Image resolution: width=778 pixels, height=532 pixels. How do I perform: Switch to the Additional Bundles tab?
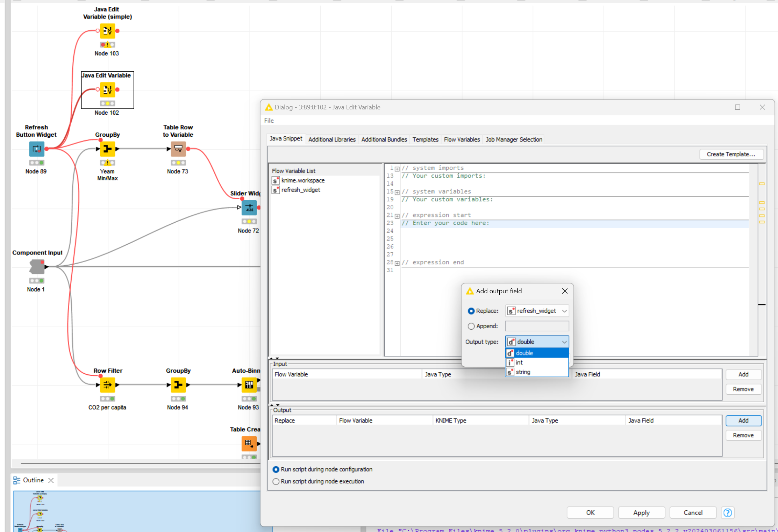(x=384, y=139)
